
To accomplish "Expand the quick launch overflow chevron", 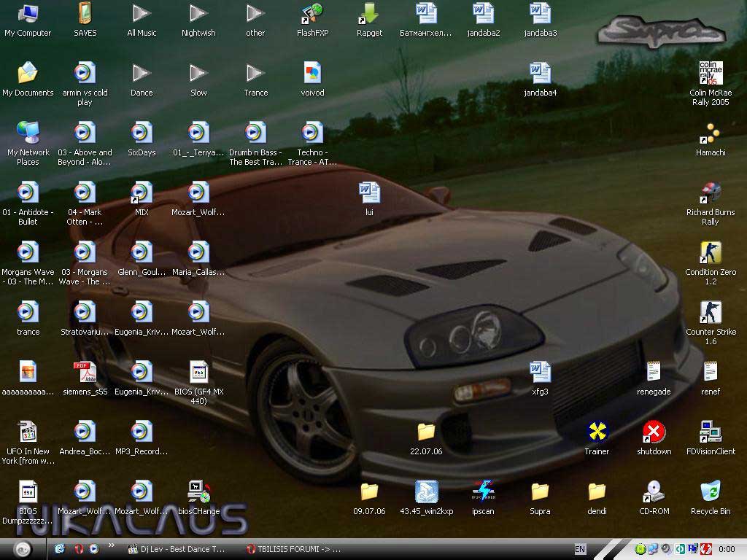I will pos(112,545).
